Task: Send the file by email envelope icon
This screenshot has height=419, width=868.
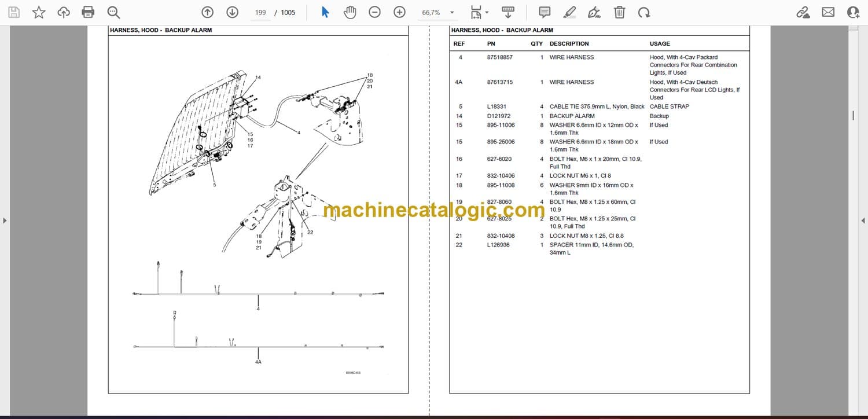Action: (x=828, y=12)
